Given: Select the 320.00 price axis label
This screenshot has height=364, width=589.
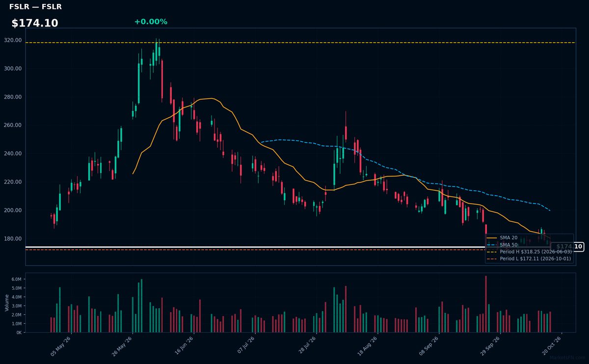Looking at the screenshot, I should tap(13, 40).
